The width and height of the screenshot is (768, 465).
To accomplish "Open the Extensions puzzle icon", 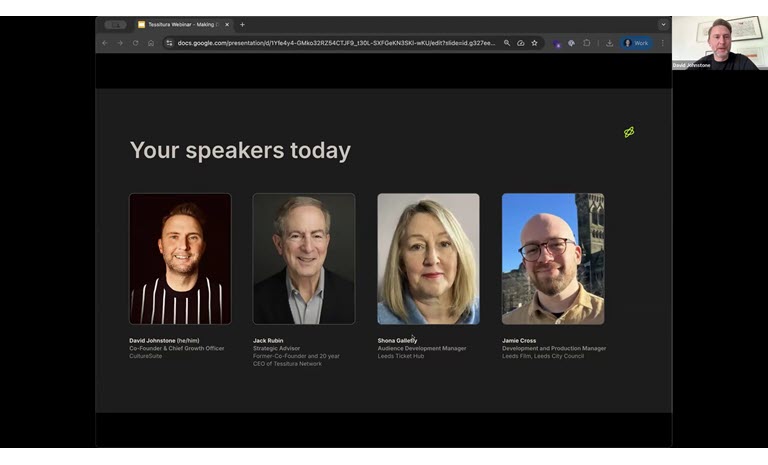I will click(x=587, y=43).
